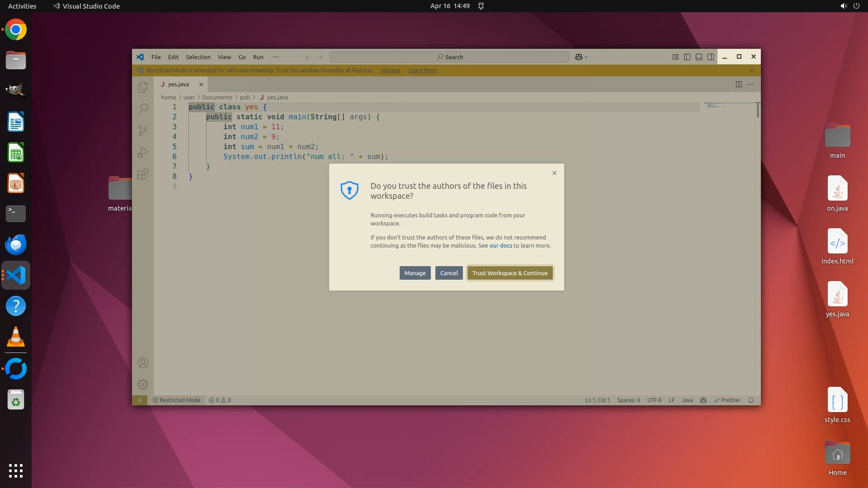Open the Run and Debug view icon

pos(143,152)
